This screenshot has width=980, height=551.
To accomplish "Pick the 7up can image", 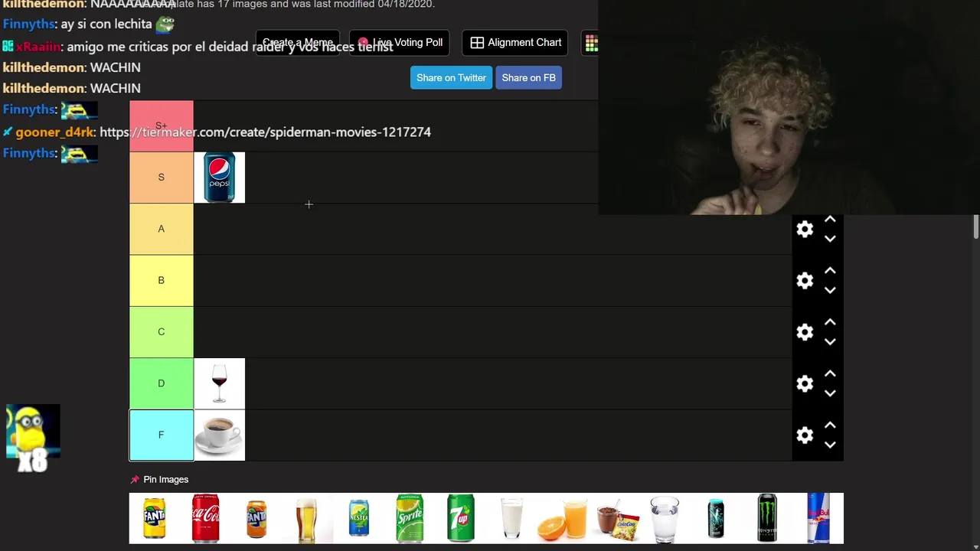I will click(x=461, y=518).
